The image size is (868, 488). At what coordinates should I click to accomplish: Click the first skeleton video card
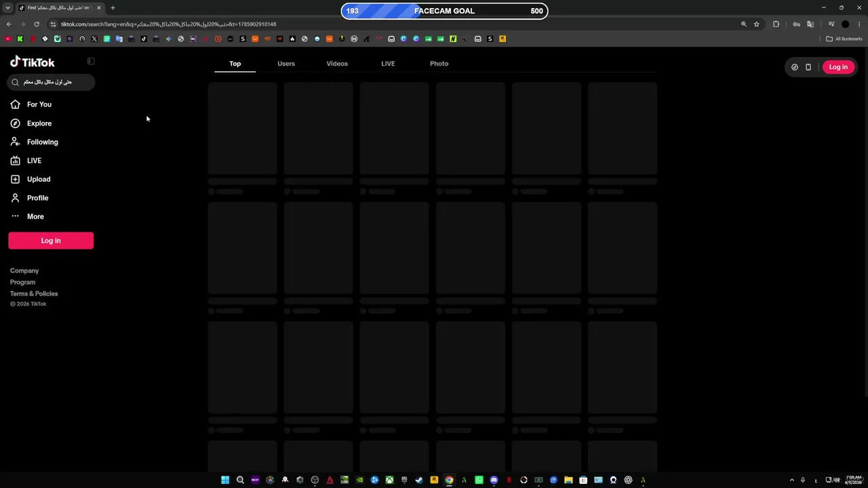point(242,129)
